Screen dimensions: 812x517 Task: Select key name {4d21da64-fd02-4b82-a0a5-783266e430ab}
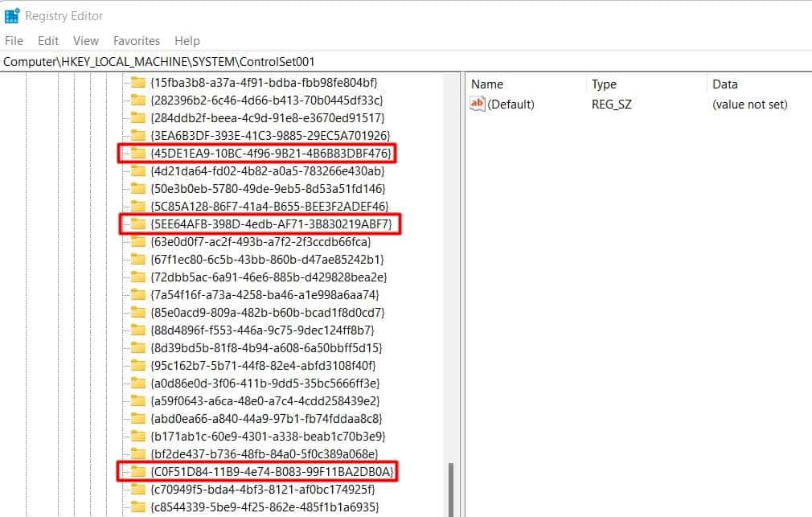click(x=267, y=171)
